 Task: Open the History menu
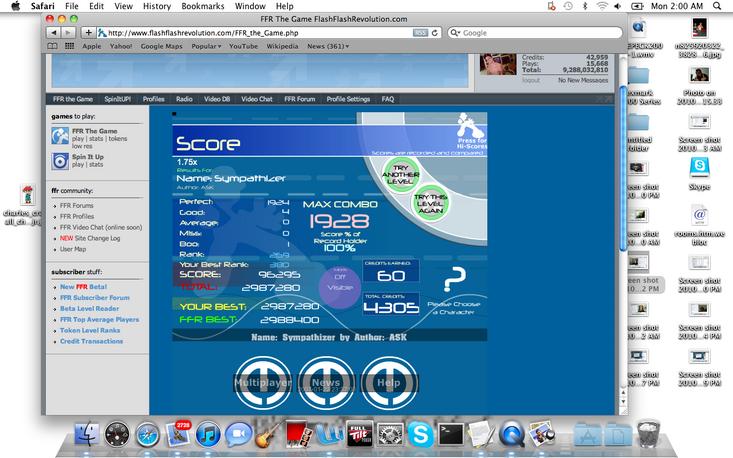pos(157,6)
